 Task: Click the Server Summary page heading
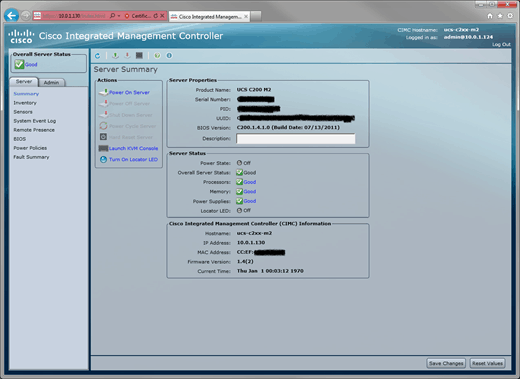click(126, 69)
